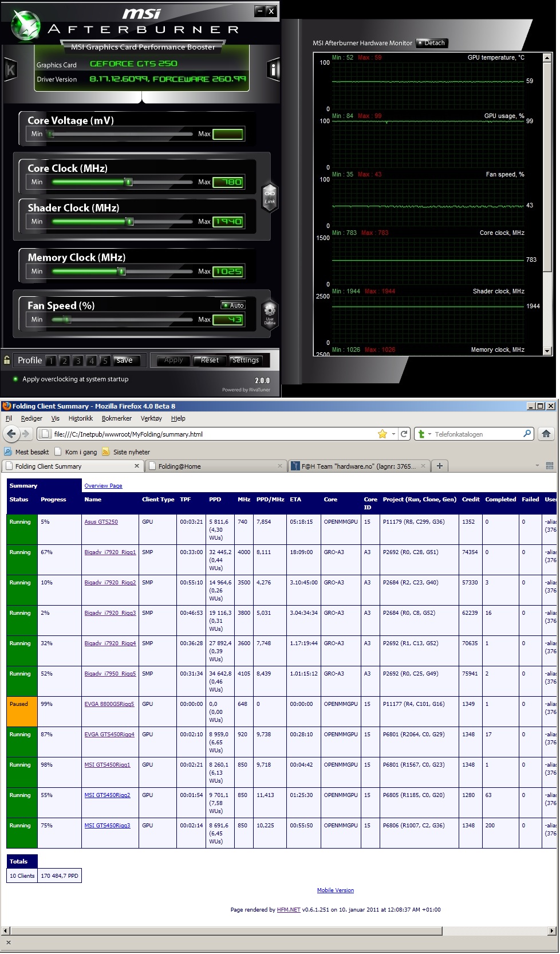Click the bookmark star icon
560x954 pixels.
[x=382, y=434]
